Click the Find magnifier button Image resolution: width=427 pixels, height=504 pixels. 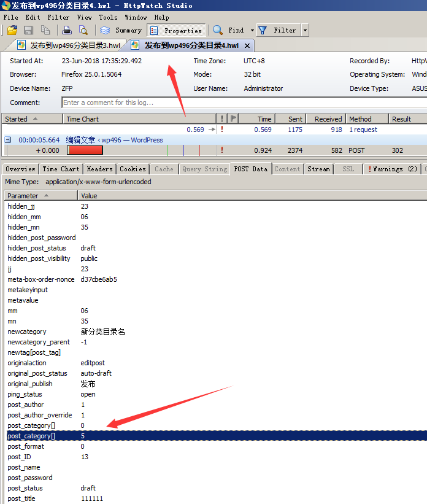pyautogui.click(x=228, y=30)
